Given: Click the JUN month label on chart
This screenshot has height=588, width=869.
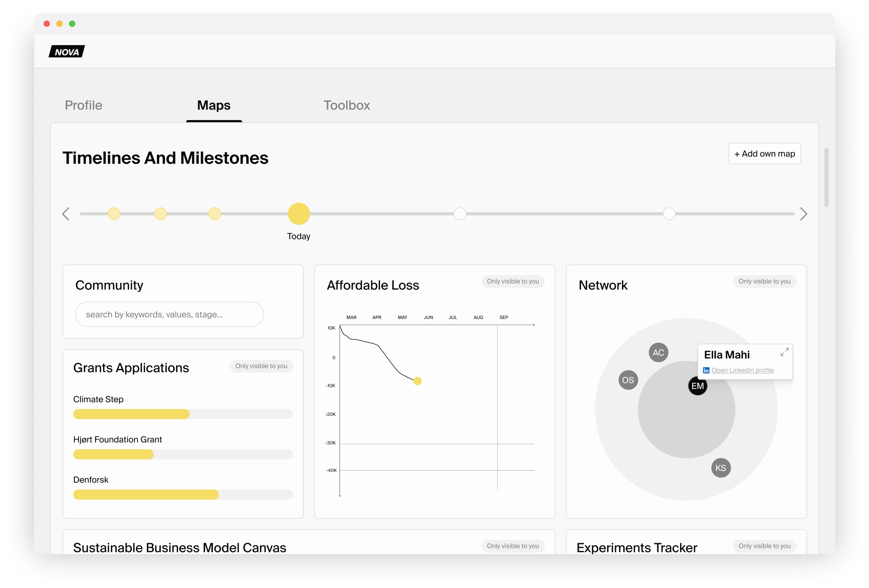Looking at the screenshot, I should pos(428,317).
